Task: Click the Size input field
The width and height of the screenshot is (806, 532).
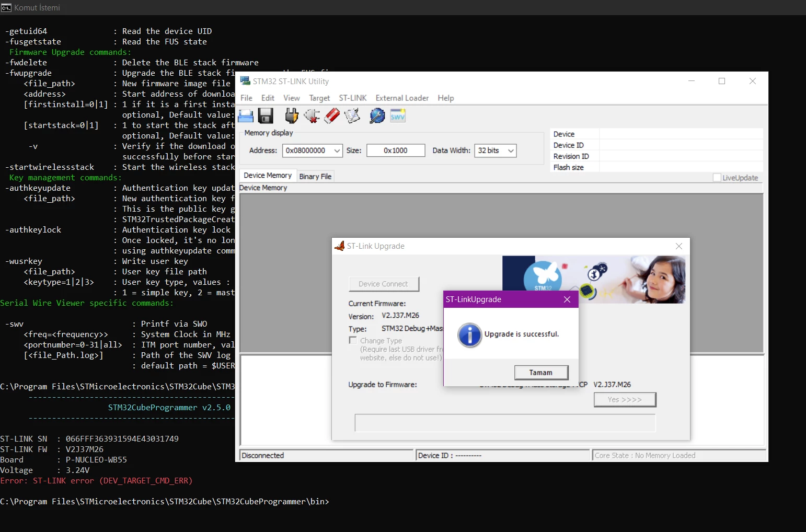Action: click(x=396, y=151)
